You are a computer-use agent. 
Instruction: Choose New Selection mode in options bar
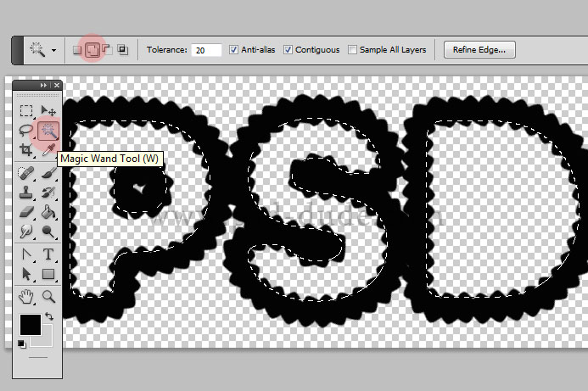point(77,50)
